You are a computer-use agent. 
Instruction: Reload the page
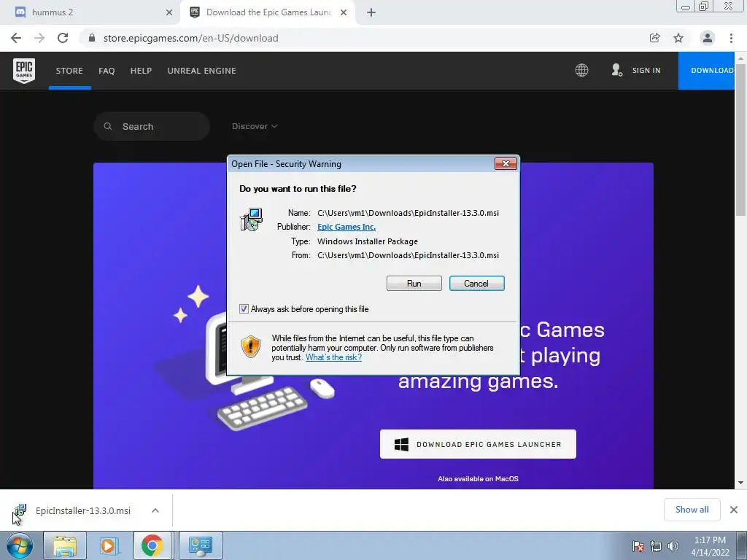click(x=63, y=38)
